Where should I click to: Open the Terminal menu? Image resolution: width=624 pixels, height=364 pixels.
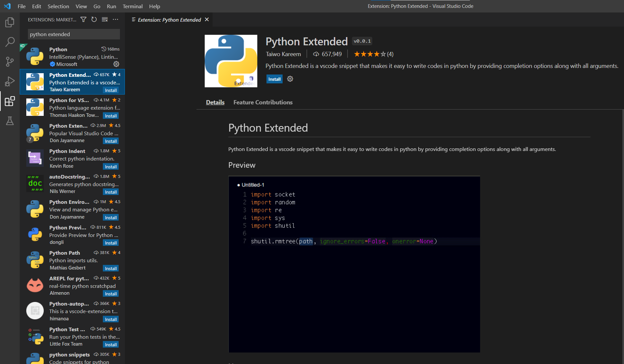[x=133, y=6]
